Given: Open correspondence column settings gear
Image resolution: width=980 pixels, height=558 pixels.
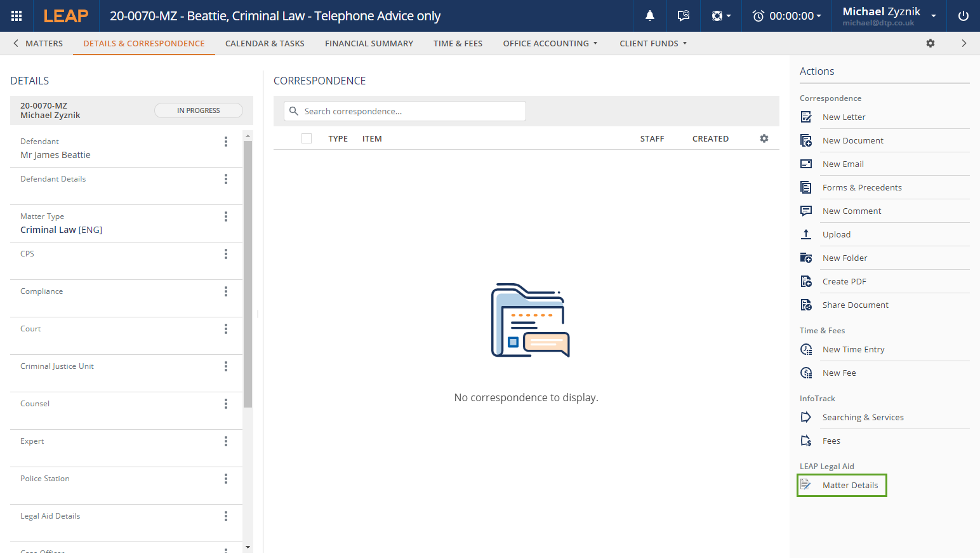Looking at the screenshot, I should [x=764, y=138].
